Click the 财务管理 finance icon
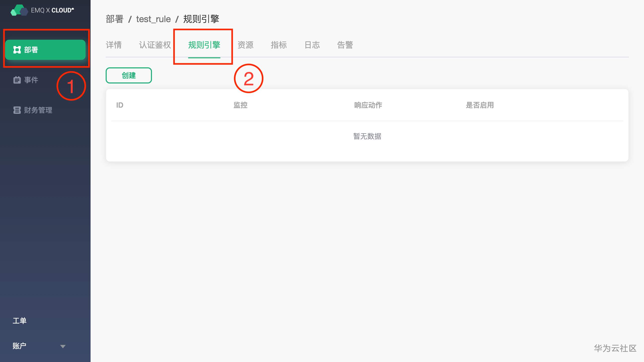644x362 pixels. pyautogui.click(x=17, y=110)
